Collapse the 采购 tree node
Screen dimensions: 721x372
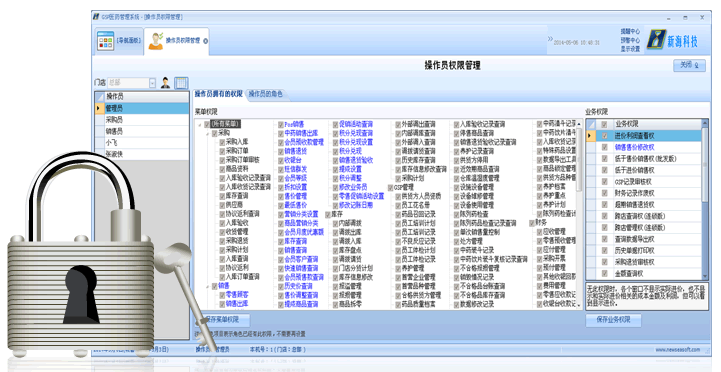(207, 133)
